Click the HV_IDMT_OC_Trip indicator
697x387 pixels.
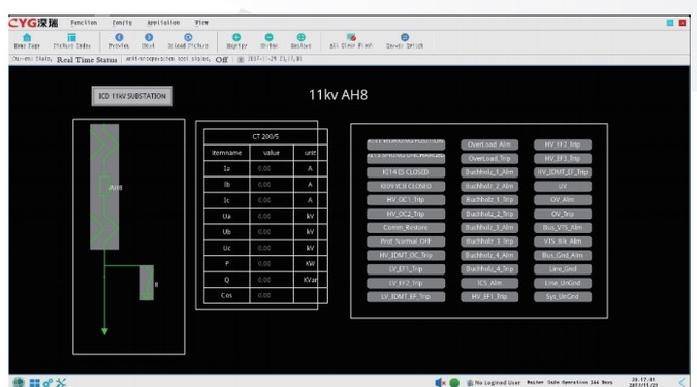(406, 255)
